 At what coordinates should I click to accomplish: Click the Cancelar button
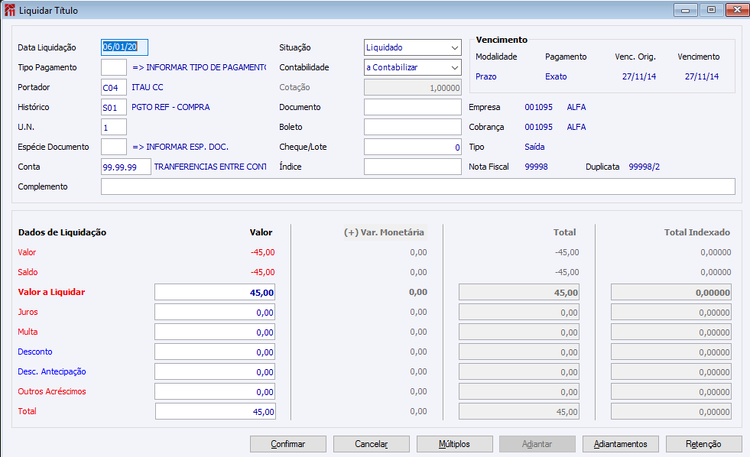click(x=371, y=444)
